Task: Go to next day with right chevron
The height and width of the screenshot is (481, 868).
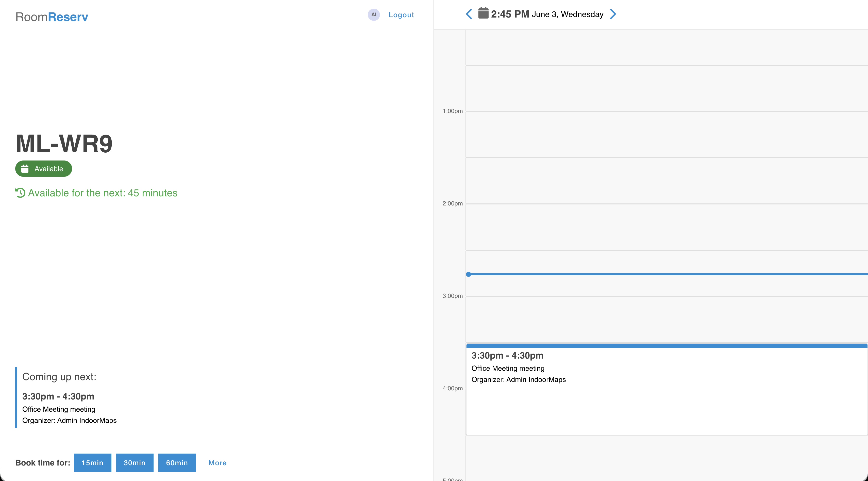Action: point(613,14)
